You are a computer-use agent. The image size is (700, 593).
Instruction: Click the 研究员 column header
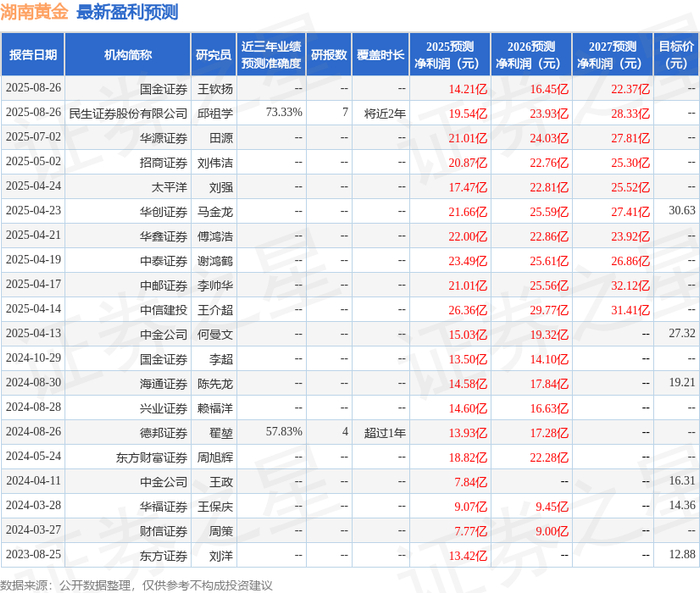click(213, 55)
